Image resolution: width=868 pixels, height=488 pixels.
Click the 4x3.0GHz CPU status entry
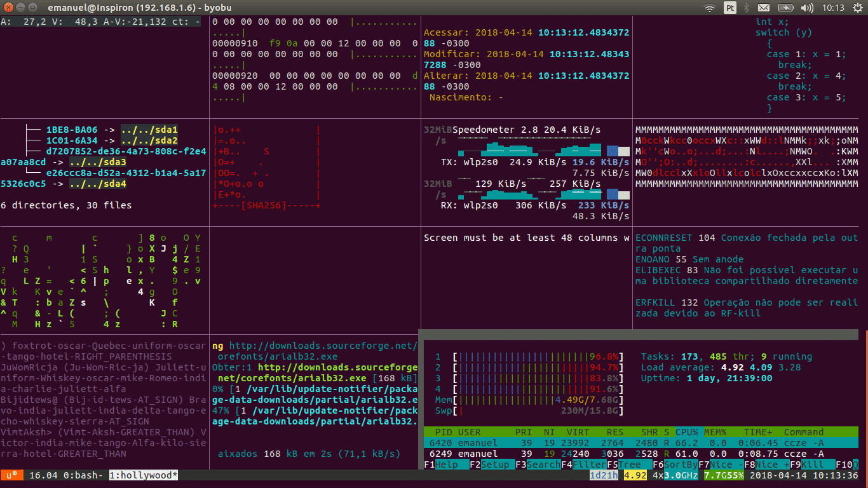[675, 475]
